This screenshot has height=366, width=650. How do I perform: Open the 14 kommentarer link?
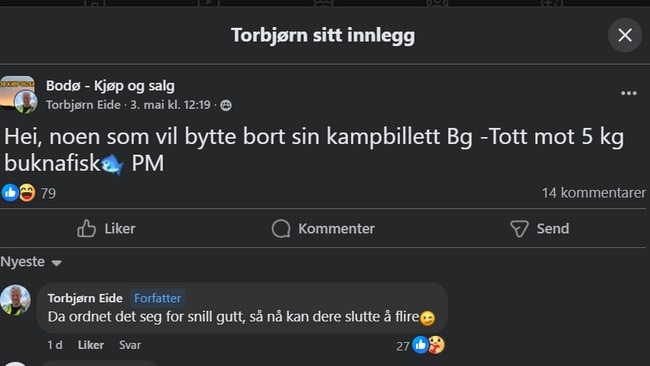(x=594, y=193)
